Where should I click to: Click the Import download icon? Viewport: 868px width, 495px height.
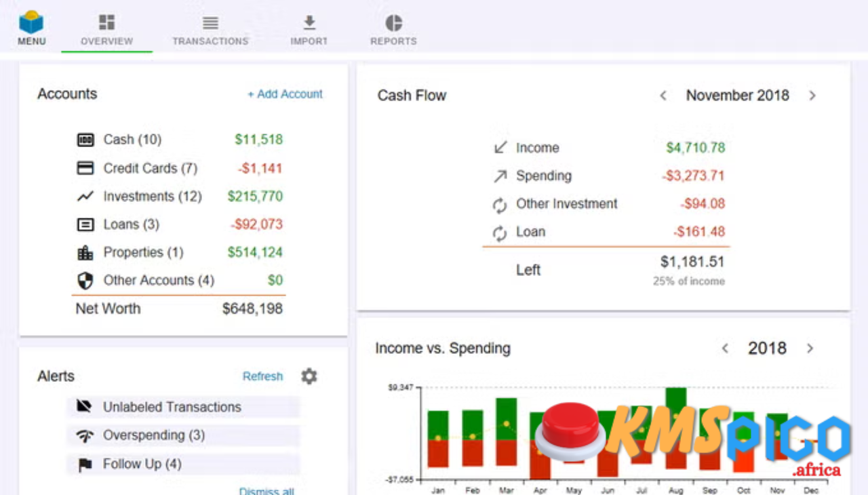pyautogui.click(x=309, y=22)
